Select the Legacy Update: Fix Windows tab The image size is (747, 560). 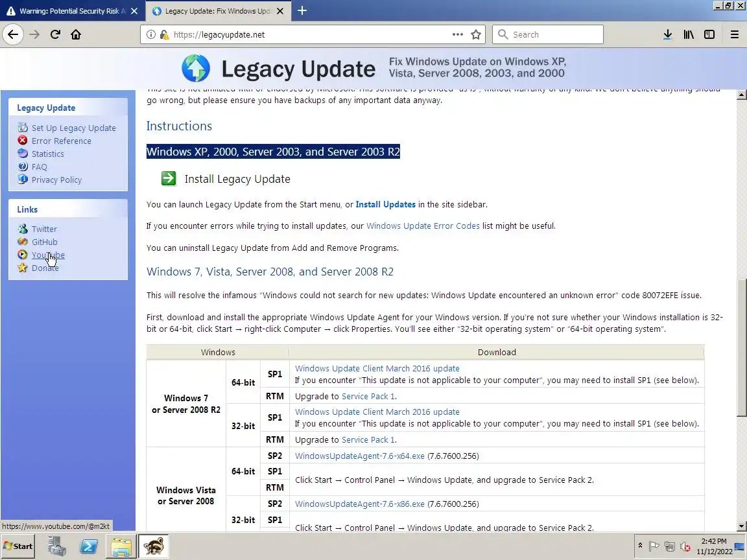218,11
